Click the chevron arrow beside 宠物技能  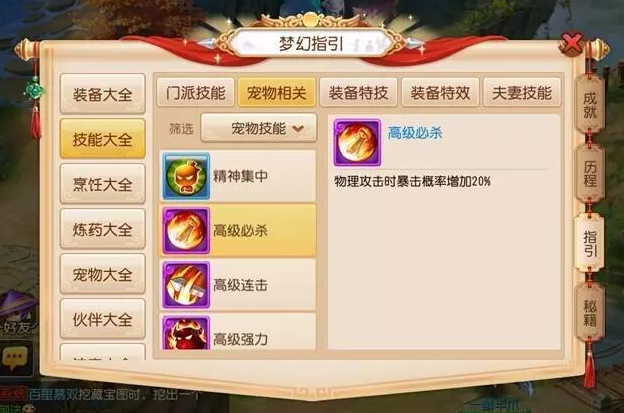pyautogui.click(x=298, y=129)
